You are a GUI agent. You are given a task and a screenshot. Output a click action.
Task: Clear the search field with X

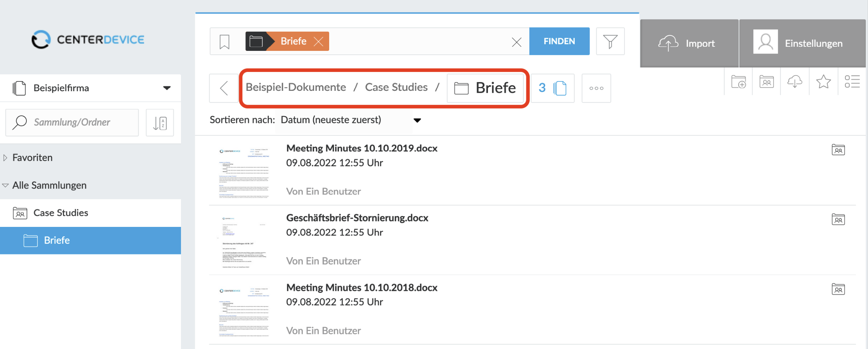point(517,42)
